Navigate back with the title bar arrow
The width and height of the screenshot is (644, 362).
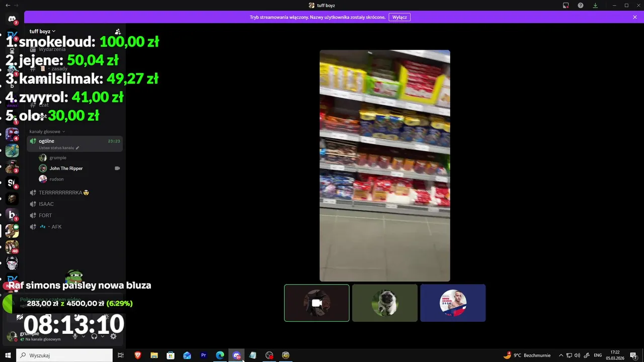[8, 5]
